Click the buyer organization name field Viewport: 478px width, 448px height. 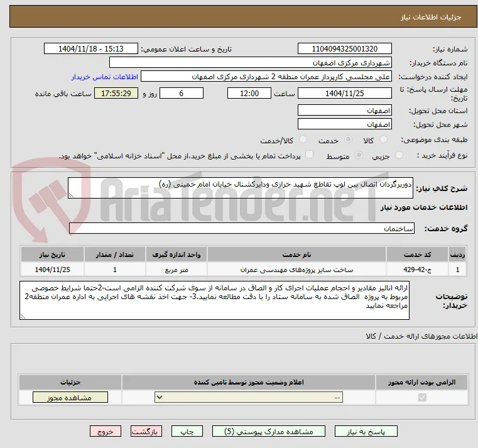(x=250, y=63)
